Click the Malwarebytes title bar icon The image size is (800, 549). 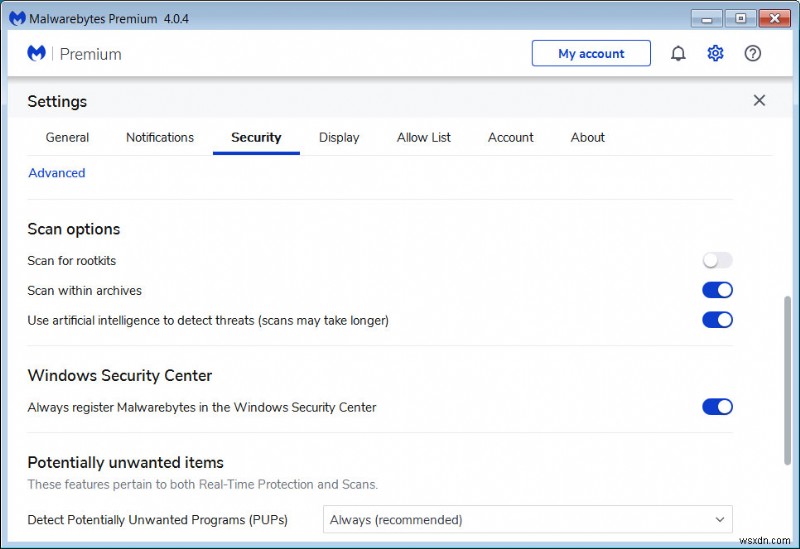coord(17,18)
